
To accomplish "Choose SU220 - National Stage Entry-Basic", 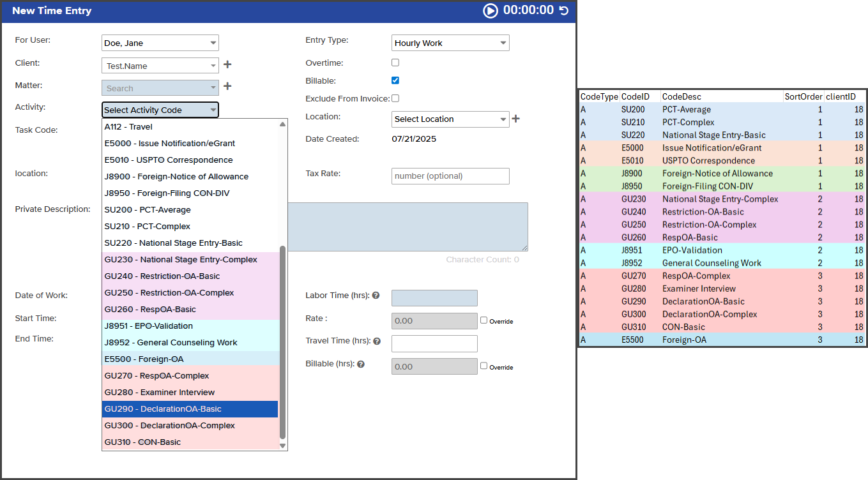I will coord(190,243).
